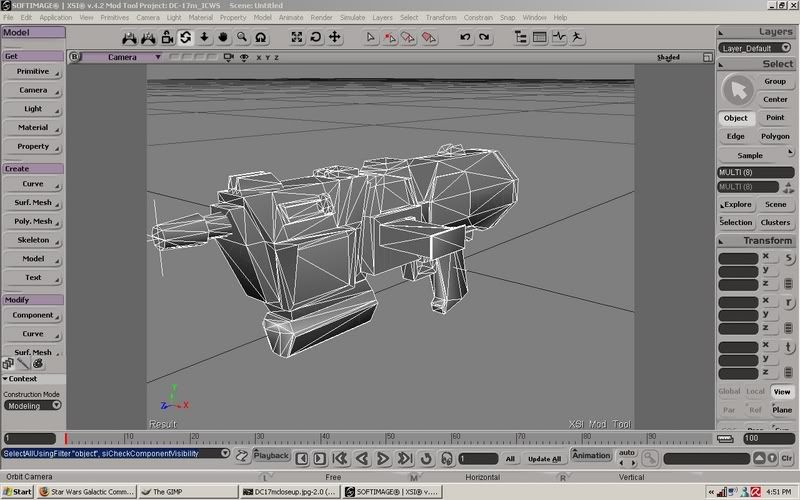Open the Explorer tree view icon
The width and height of the screenshot is (800, 500).
(521, 37)
